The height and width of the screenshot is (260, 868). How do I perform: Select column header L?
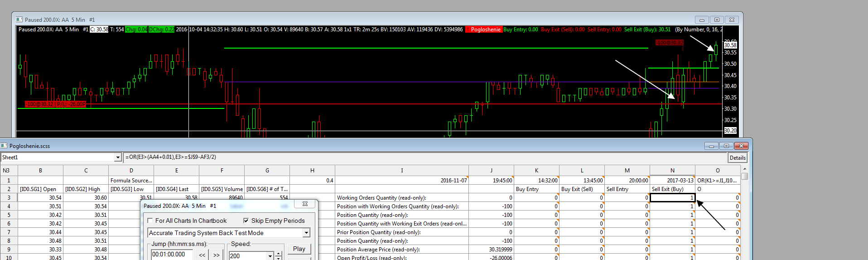582,171
